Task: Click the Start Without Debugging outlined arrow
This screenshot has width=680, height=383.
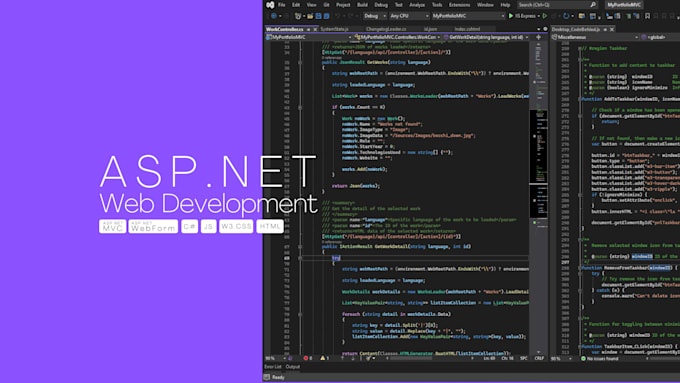Action: [x=545, y=16]
